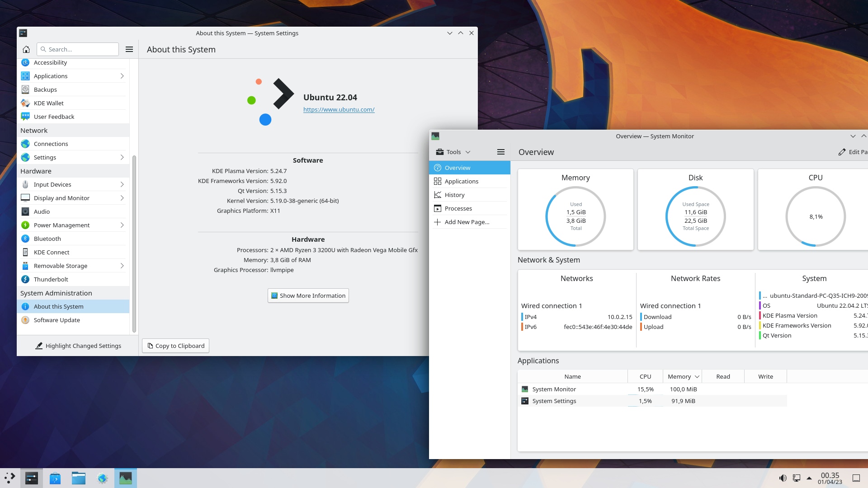Viewport: 868px width, 488px height.
Task: Click the clock in the taskbar
Action: 830,478
